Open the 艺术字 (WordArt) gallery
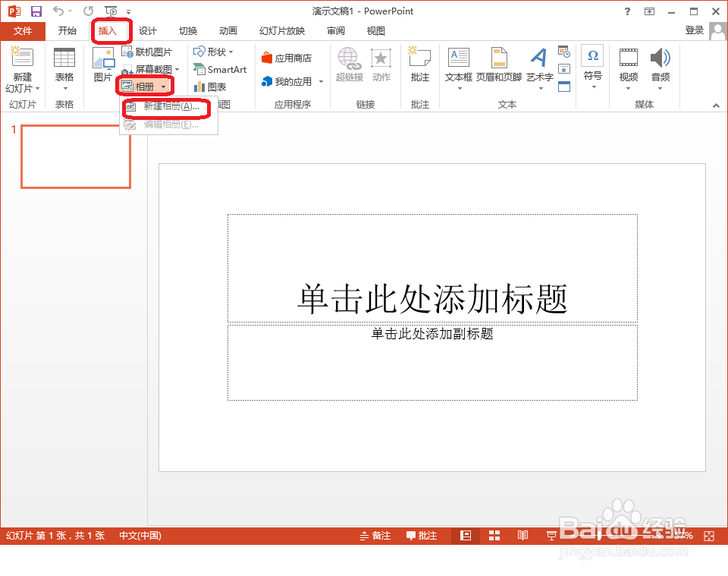Viewport: 728px width, 576px height. click(539, 68)
